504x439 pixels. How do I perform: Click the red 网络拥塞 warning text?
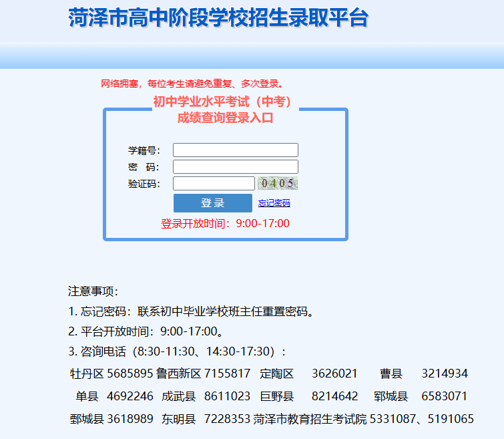pos(192,84)
